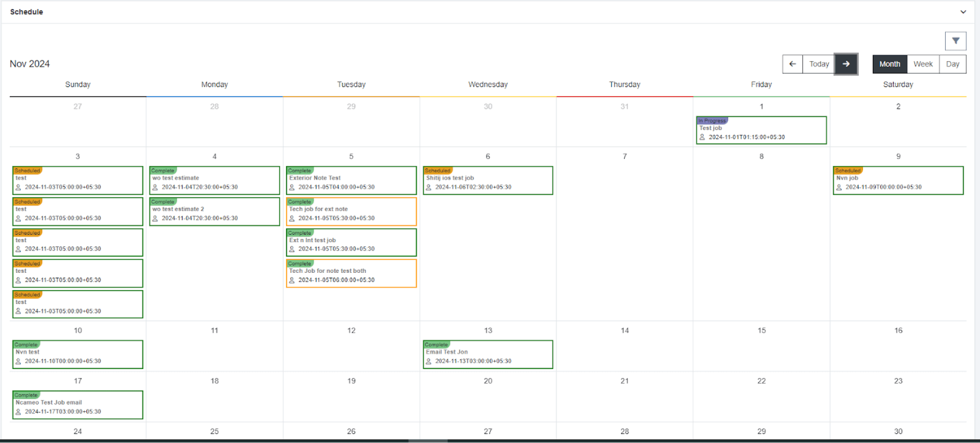Select the Month view button

(x=889, y=64)
